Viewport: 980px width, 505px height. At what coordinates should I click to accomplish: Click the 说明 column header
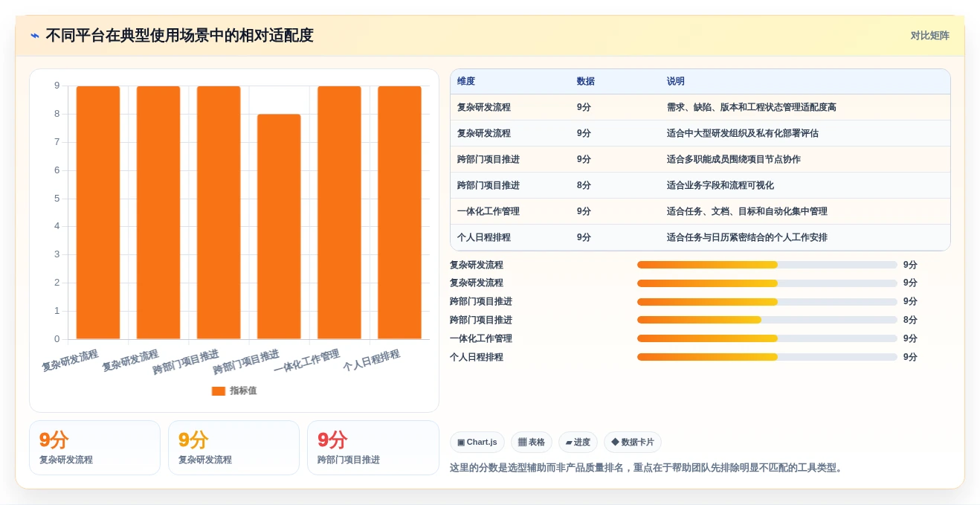(x=676, y=82)
